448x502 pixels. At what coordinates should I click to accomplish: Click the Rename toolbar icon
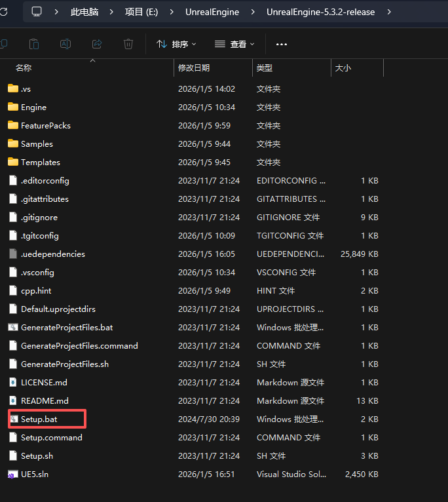[65, 44]
